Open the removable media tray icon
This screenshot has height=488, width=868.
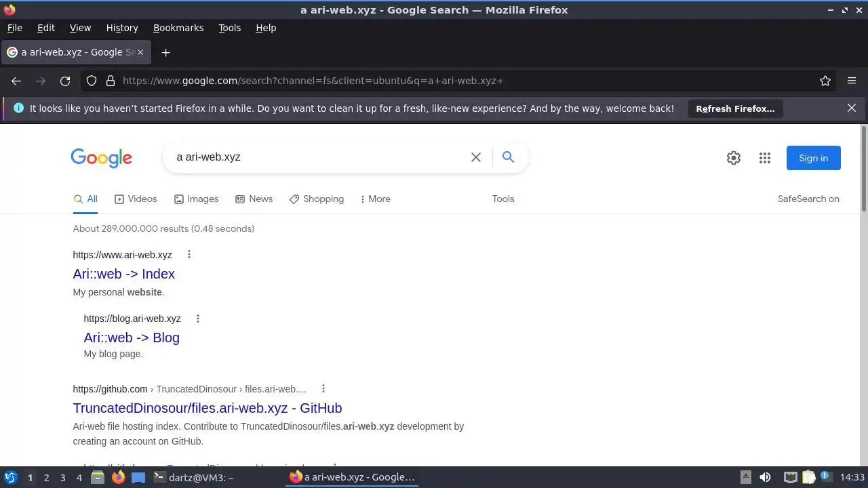[745, 477]
